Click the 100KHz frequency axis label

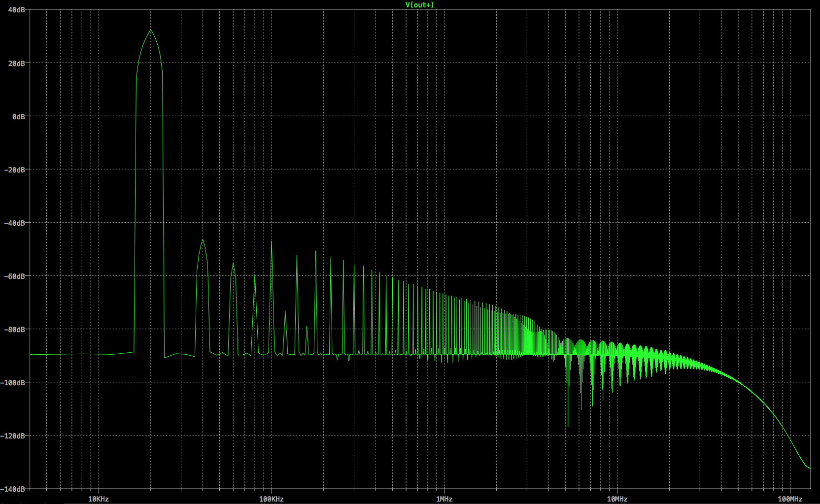point(272,499)
